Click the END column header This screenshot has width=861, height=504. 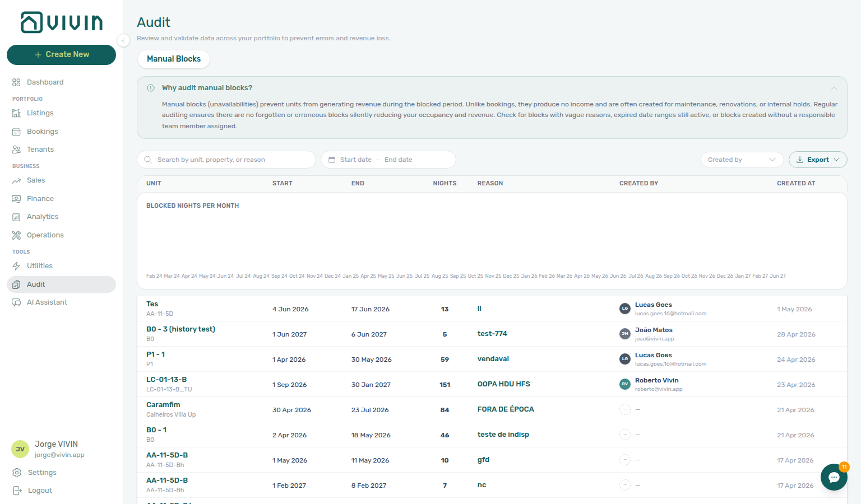click(358, 184)
